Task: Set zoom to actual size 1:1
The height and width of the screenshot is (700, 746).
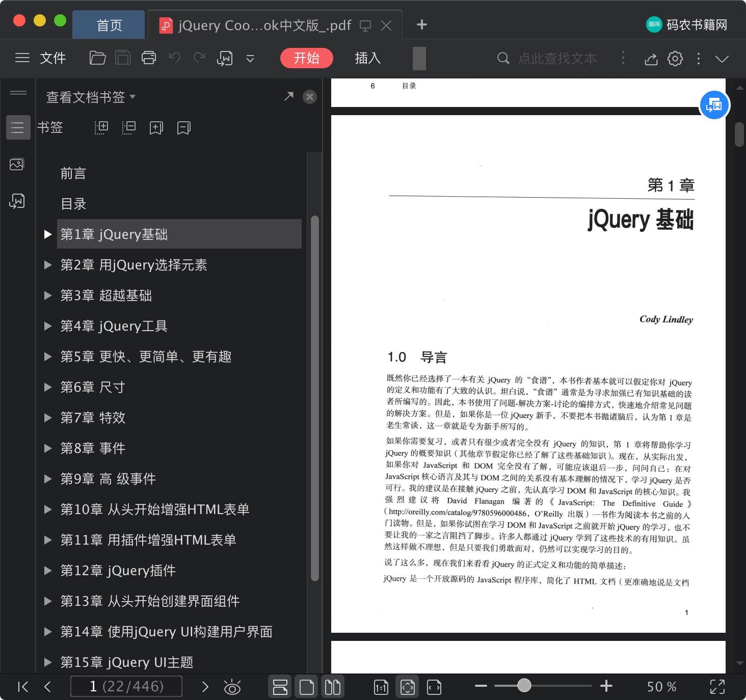Action: pyautogui.click(x=381, y=687)
